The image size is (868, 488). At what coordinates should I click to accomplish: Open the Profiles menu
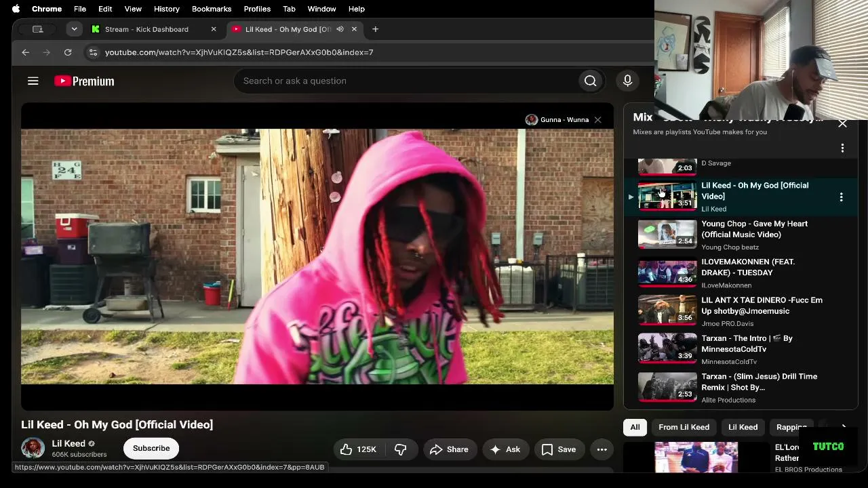pos(257,9)
